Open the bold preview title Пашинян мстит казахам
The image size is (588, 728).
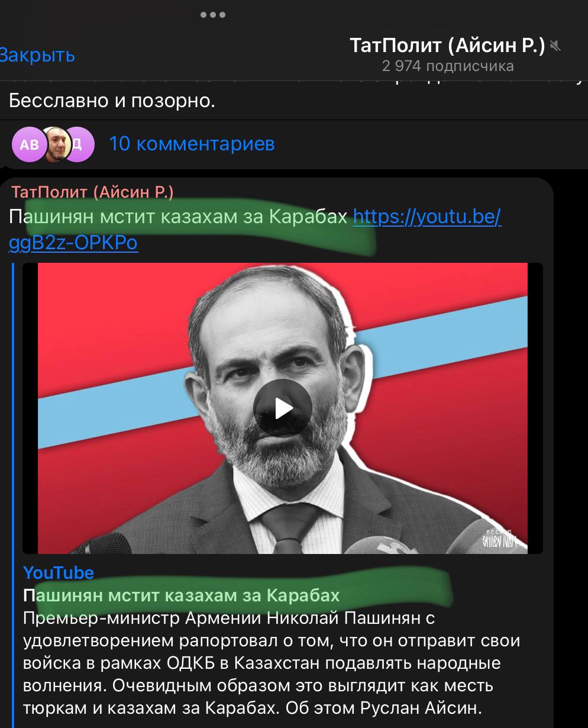182,595
